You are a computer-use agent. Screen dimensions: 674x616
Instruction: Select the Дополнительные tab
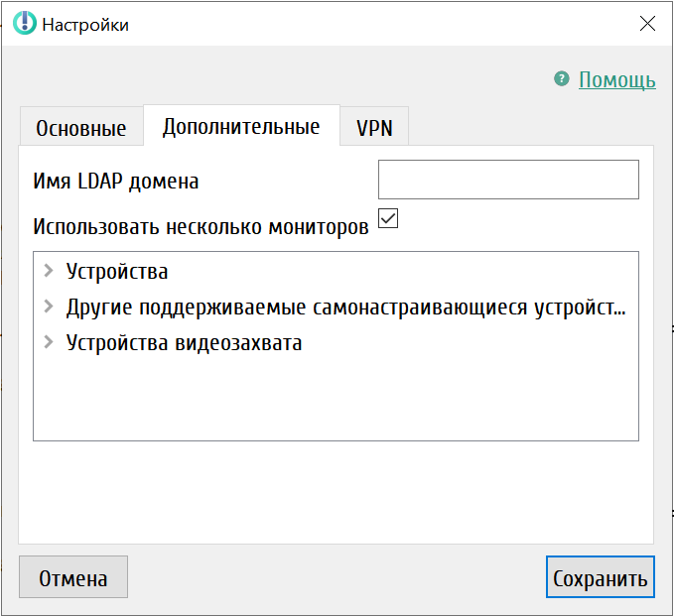click(x=241, y=127)
